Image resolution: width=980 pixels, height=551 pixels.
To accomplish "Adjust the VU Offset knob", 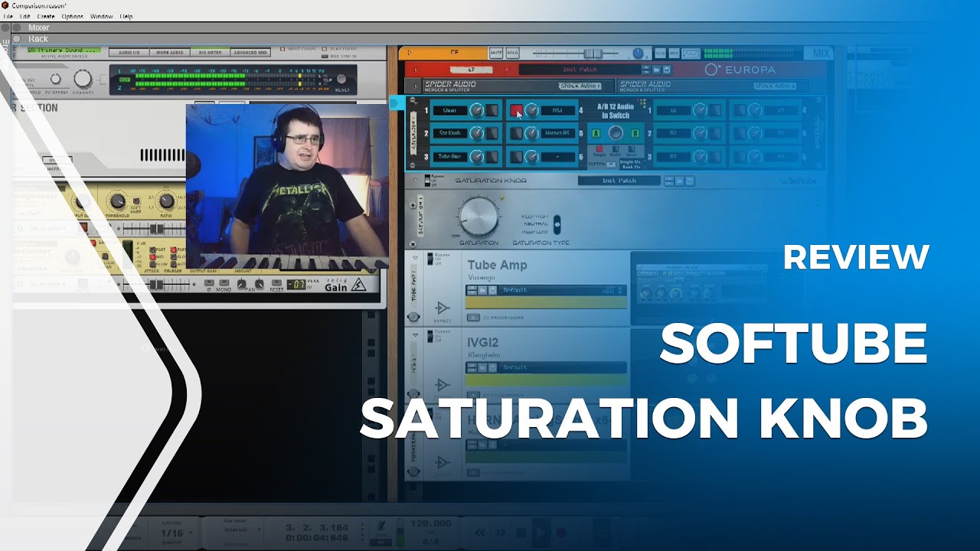I will click(x=54, y=79).
